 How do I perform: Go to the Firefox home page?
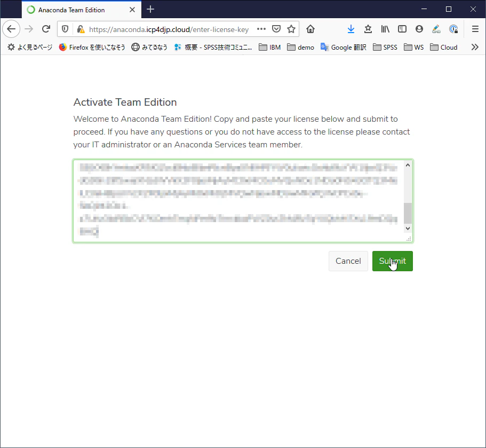coord(310,29)
